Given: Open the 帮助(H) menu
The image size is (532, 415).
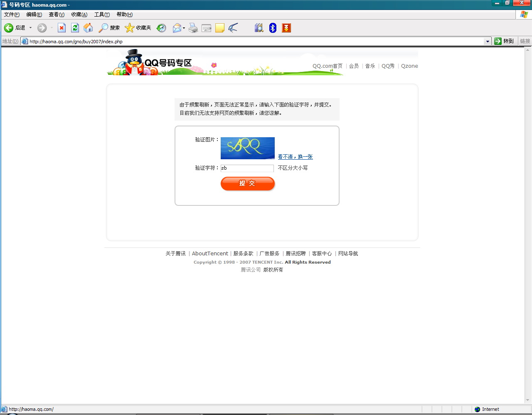Looking at the screenshot, I should (x=125, y=15).
